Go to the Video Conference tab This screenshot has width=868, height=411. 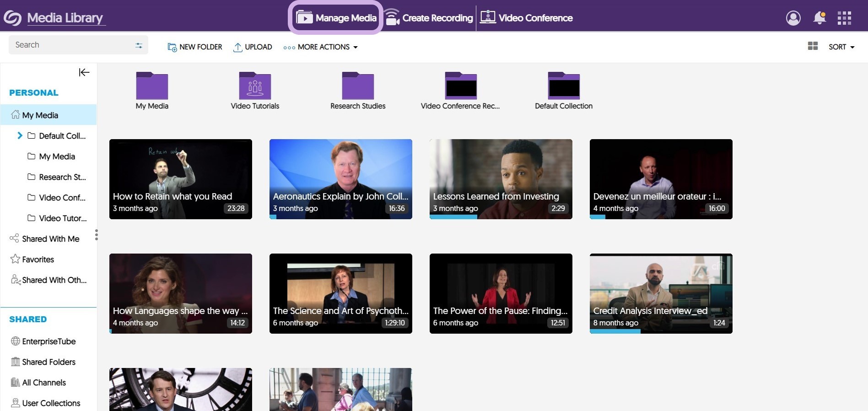(526, 18)
